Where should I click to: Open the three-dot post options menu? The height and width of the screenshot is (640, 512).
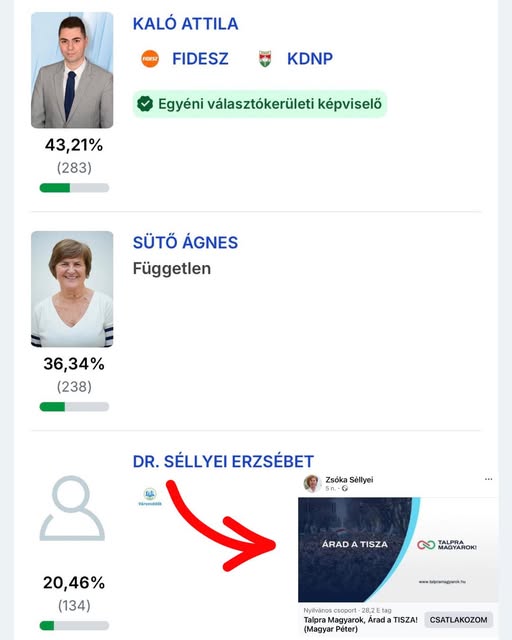click(x=488, y=479)
